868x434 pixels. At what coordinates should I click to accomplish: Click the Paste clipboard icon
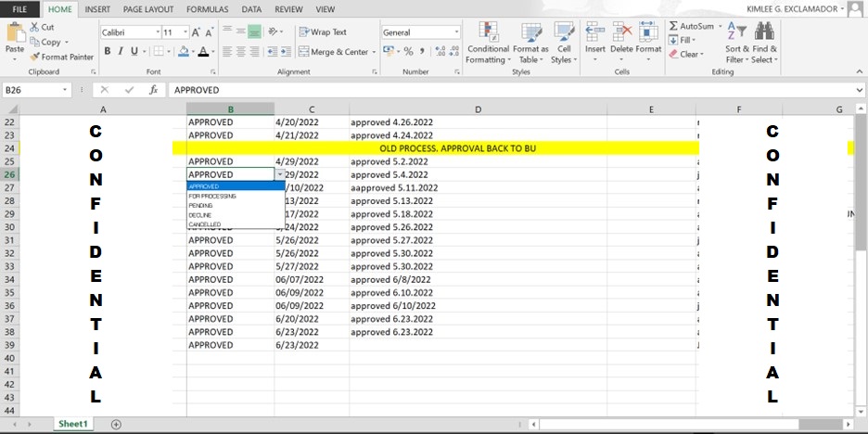point(15,33)
